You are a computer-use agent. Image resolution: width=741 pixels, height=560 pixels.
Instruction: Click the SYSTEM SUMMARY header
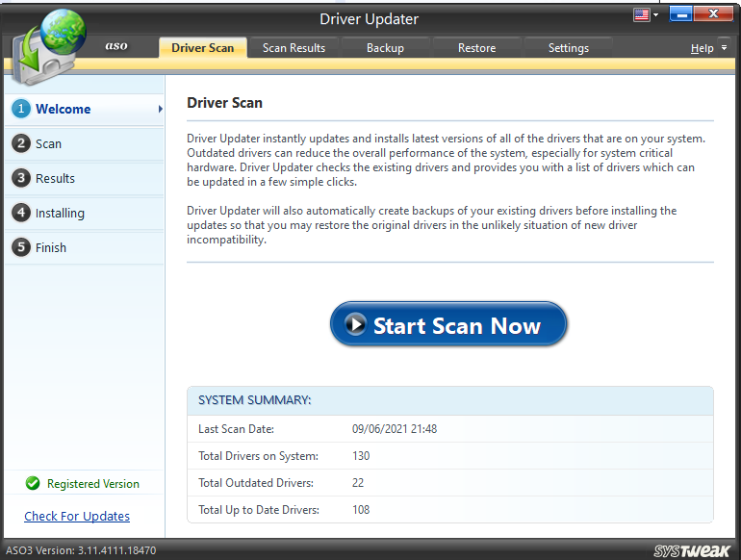point(255,400)
